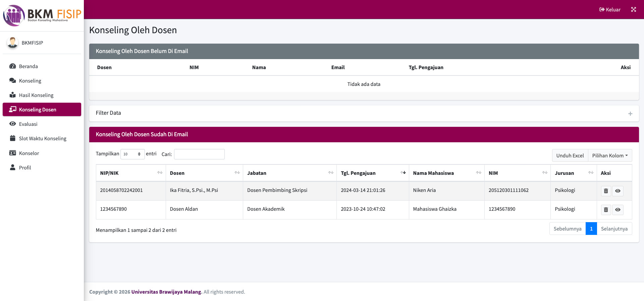This screenshot has width=644, height=301.
Task: Click BKMFISIP username in sidebar
Action: (32, 43)
